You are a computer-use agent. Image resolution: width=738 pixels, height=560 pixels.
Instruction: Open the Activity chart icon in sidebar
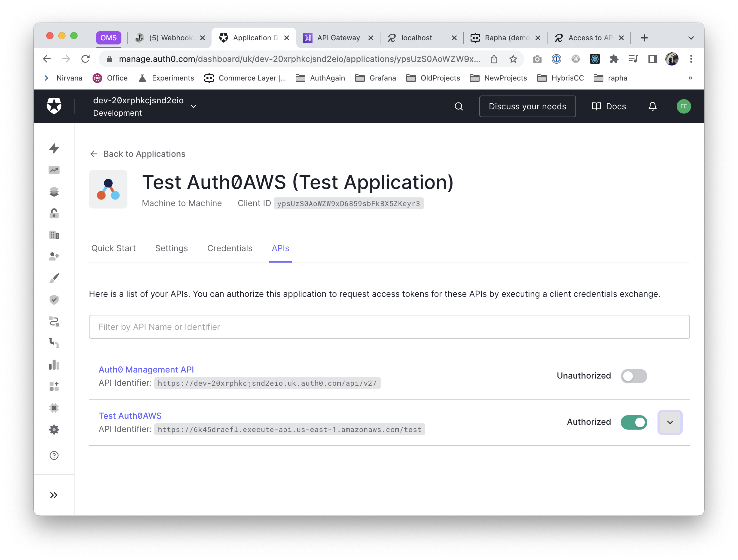click(x=54, y=170)
